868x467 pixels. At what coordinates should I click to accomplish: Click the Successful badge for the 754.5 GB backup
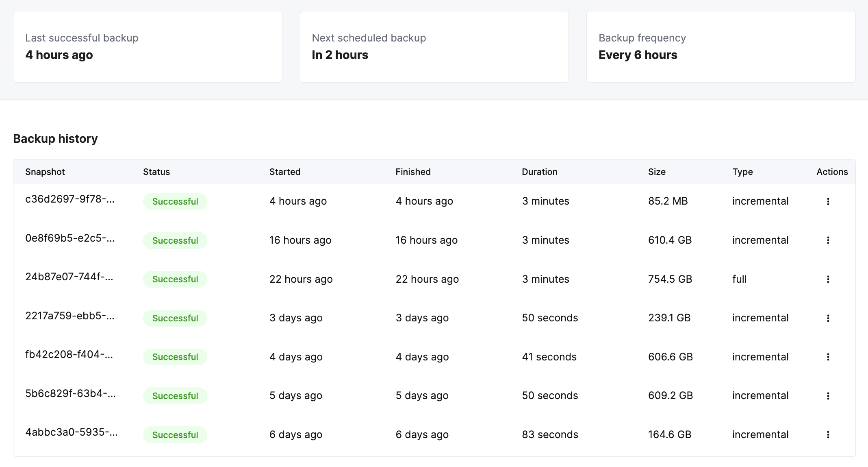pos(175,279)
